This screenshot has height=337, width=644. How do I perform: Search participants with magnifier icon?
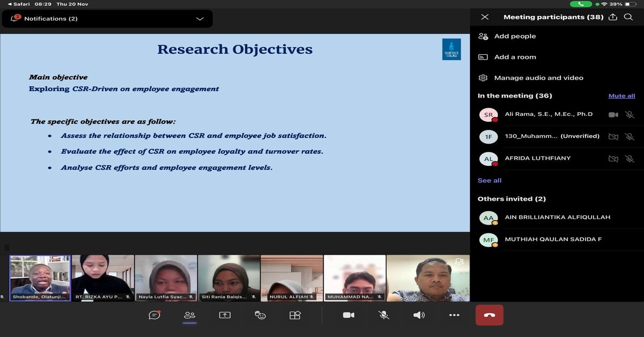point(628,17)
